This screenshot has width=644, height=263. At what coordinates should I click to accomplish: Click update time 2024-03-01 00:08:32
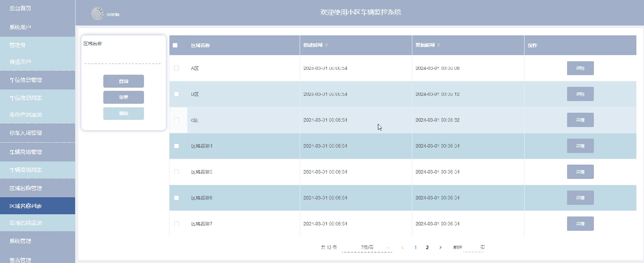pos(437,120)
